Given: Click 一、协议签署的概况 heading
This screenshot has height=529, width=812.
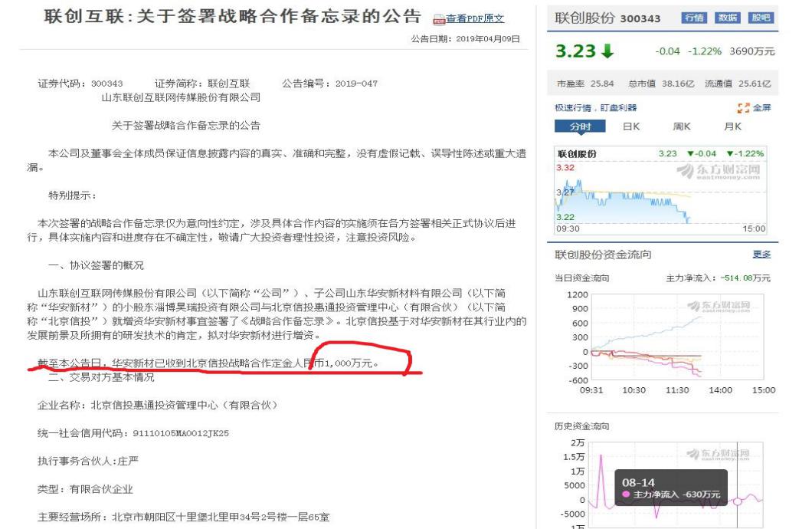Looking at the screenshot, I should pyautogui.click(x=96, y=265).
